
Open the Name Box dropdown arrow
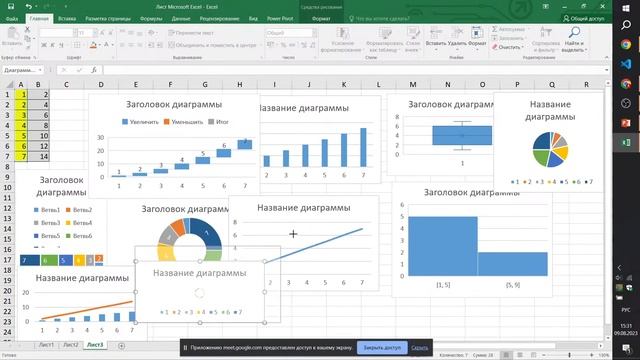click(x=40, y=70)
